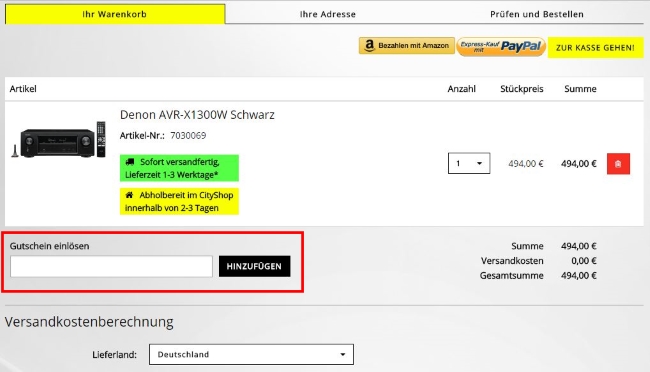
Task: Open the Denon AVR-X1300W Schwarz product link
Action: pyautogui.click(x=197, y=115)
